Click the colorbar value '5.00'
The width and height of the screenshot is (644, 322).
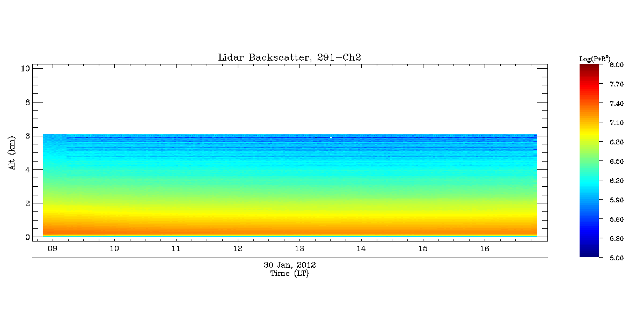click(x=616, y=258)
